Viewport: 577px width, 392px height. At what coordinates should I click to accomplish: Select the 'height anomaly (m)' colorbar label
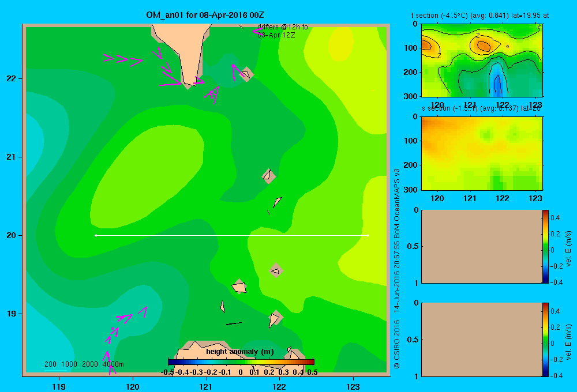pos(240,352)
